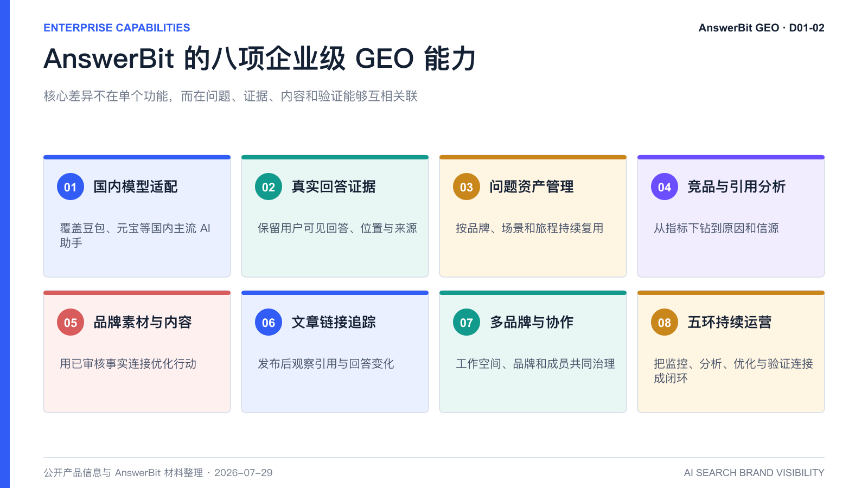Click the main slide title AnswerBit 的八项企业级
Image resolution: width=868 pixels, height=488 pixels.
(195, 59)
